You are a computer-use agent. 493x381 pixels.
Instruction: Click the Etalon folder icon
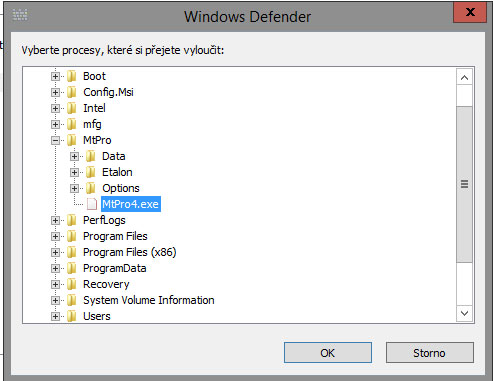click(91, 172)
